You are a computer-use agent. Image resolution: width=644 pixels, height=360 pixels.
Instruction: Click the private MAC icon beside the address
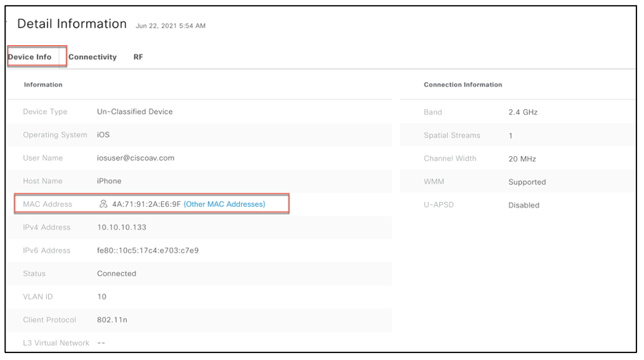[103, 204]
